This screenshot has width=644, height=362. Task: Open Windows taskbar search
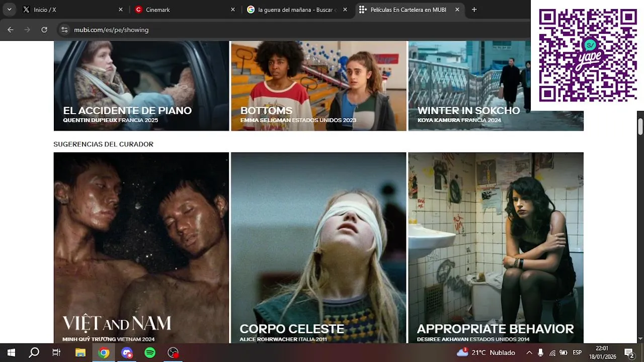34,352
